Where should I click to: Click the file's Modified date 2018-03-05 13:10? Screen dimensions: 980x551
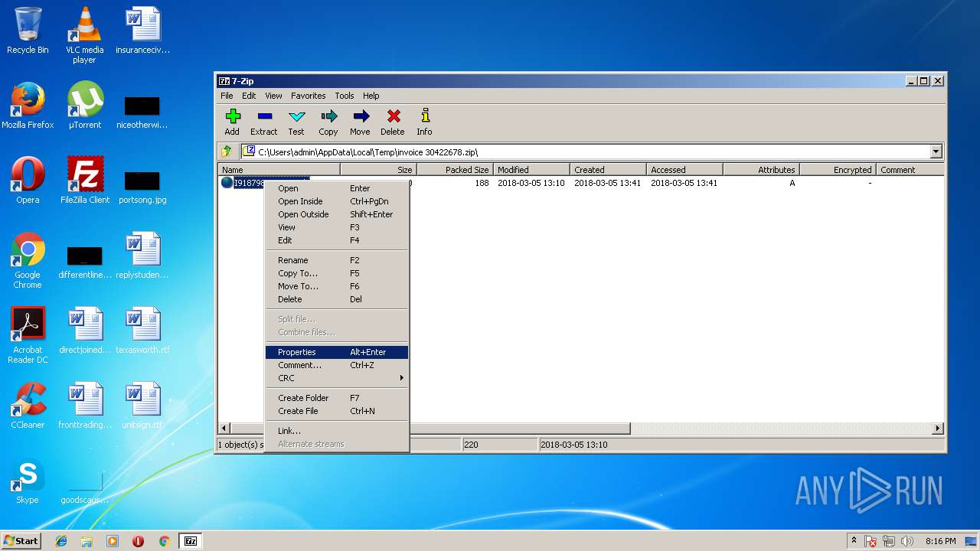click(x=531, y=183)
